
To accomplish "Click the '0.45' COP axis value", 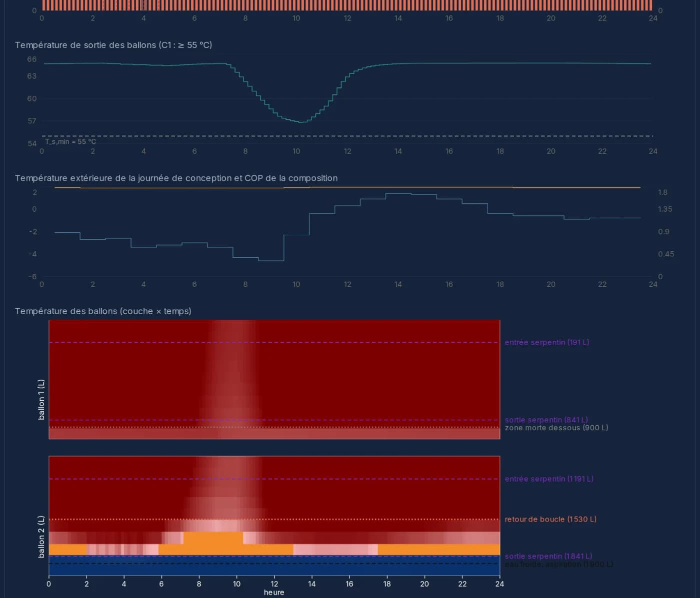I will point(666,254).
